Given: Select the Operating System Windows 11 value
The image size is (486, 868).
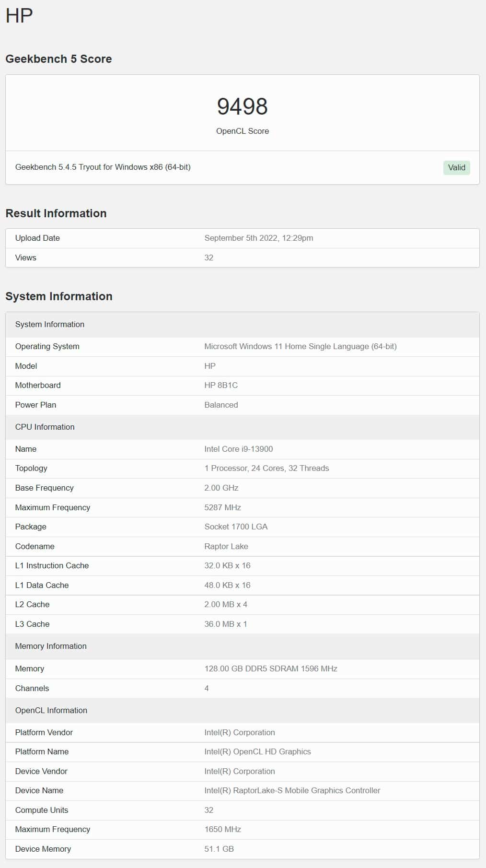Looking at the screenshot, I should 301,346.
